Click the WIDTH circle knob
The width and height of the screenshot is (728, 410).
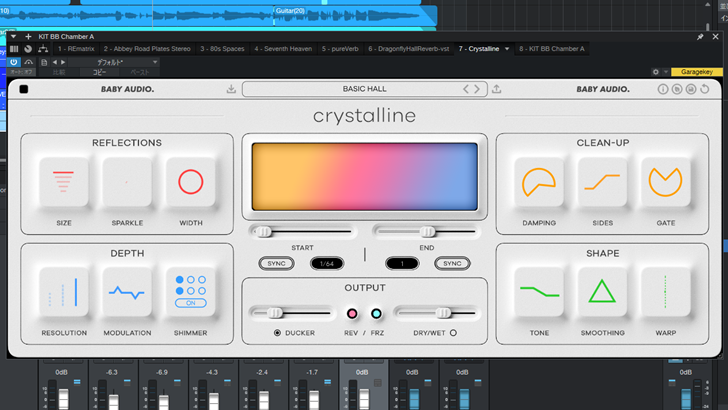point(190,182)
